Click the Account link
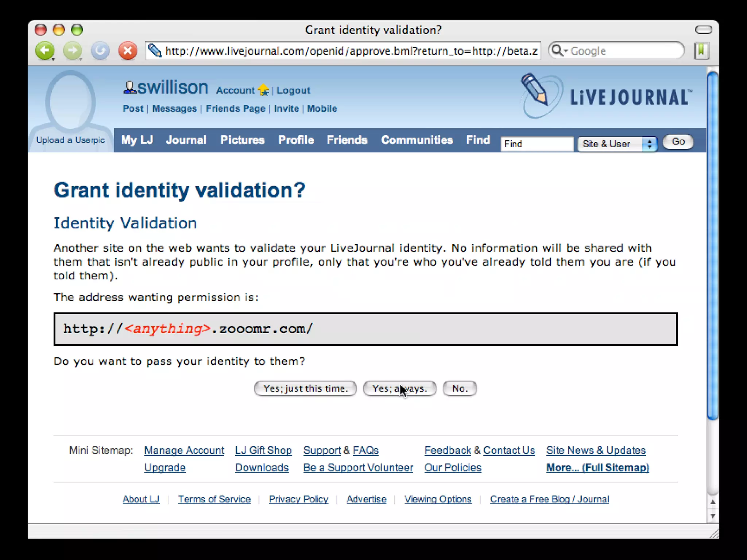747x560 pixels. point(235,90)
